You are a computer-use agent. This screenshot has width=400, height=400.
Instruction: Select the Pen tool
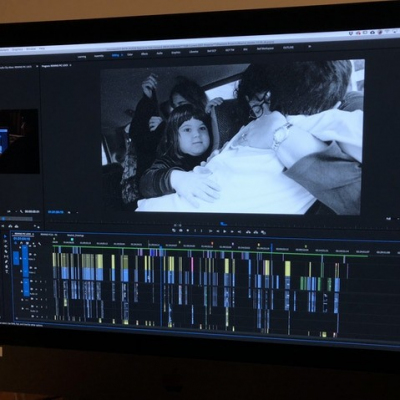[x=6, y=261]
